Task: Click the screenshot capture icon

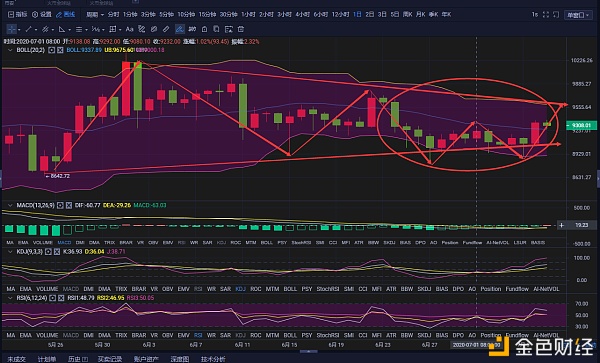Action: coord(556,15)
